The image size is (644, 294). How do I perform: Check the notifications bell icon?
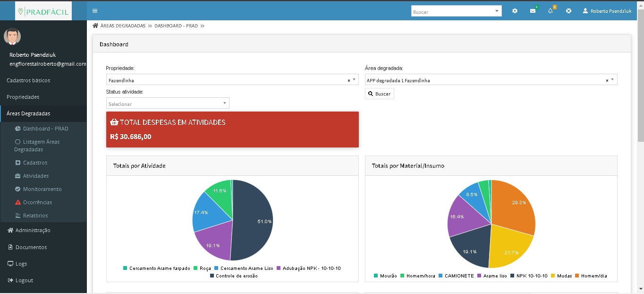click(x=551, y=11)
